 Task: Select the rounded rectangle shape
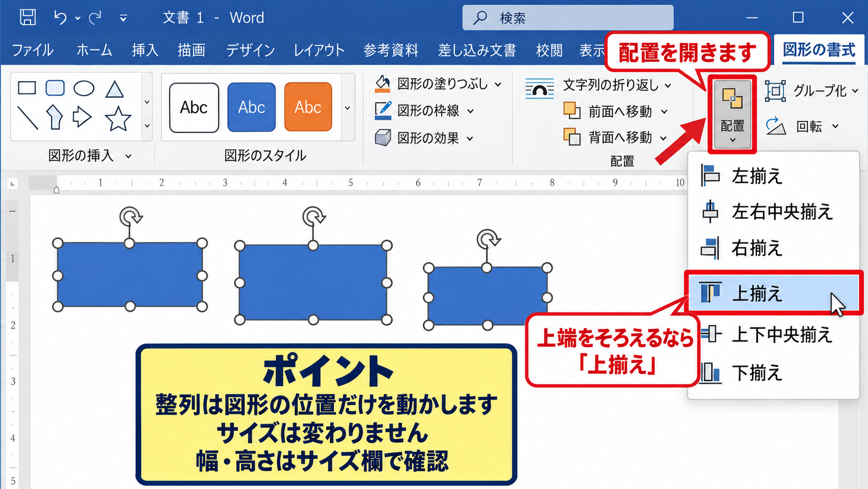[x=55, y=88]
